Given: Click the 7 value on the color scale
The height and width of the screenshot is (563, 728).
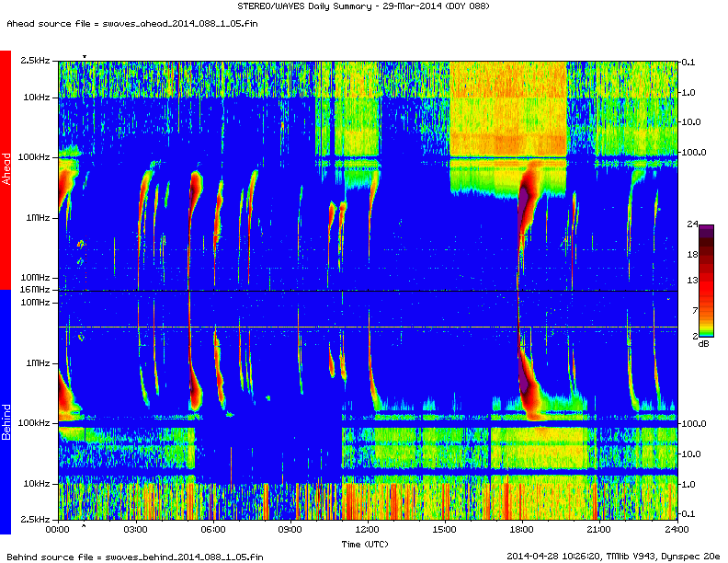Looking at the screenshot, I should click(x=695, y=310).
